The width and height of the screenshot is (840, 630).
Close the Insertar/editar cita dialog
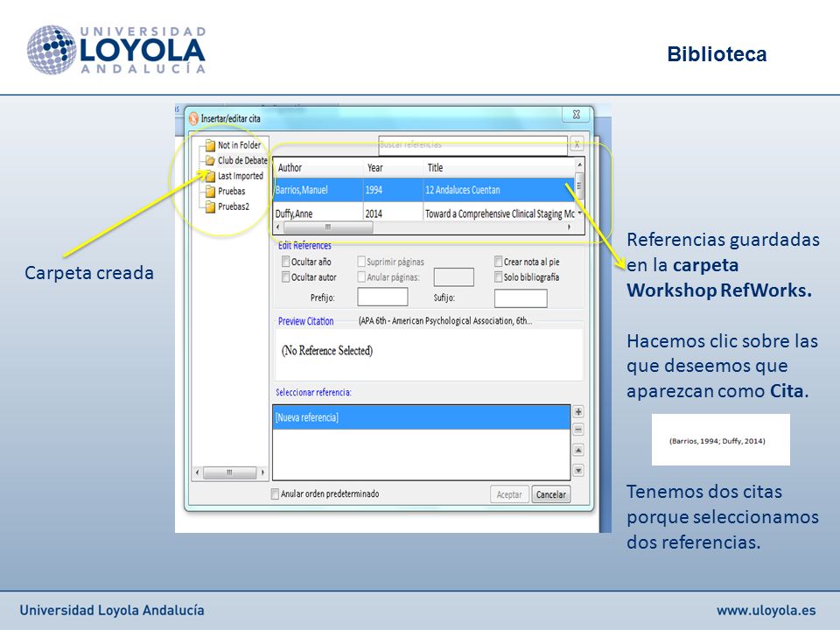577,114
